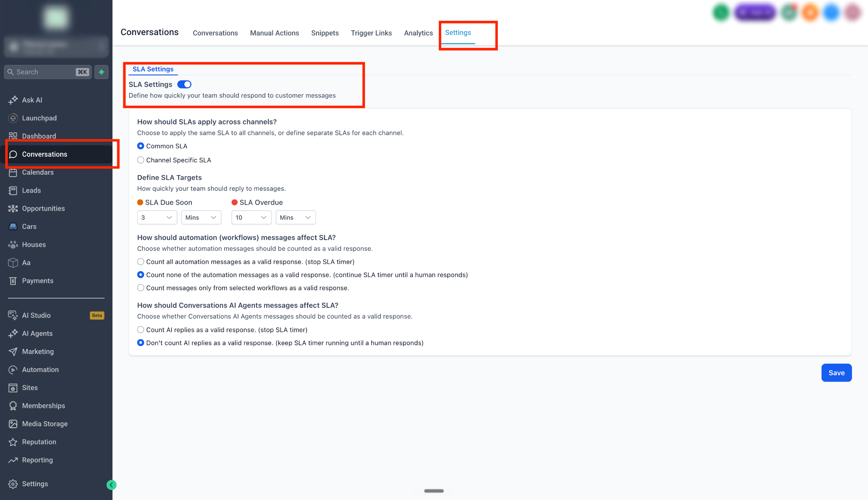Click the green lightning quick-action icon

tap(101, 72)
